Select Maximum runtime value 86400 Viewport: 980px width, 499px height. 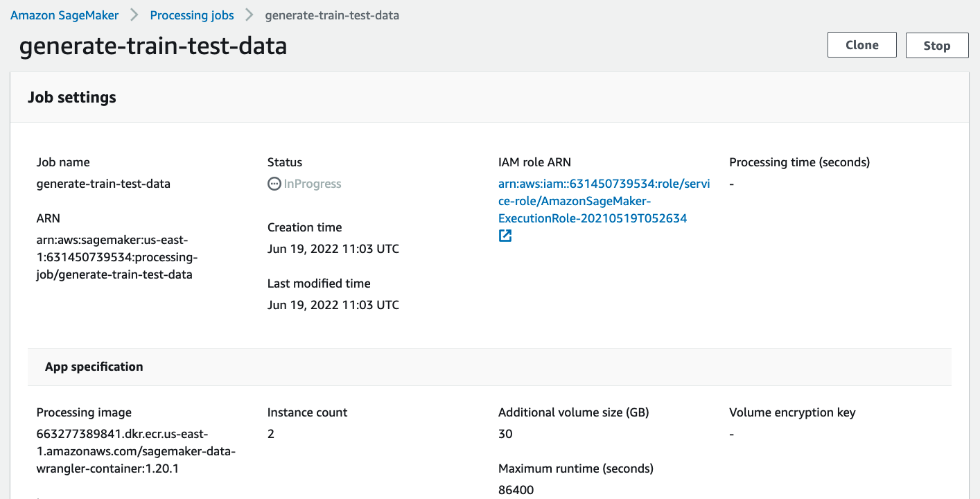516,490
